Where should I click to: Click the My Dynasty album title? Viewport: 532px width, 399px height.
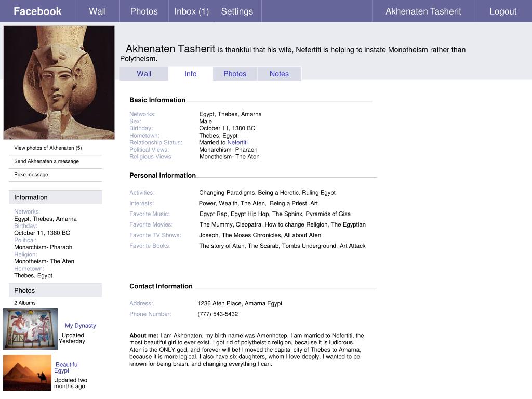coord(81,325)
